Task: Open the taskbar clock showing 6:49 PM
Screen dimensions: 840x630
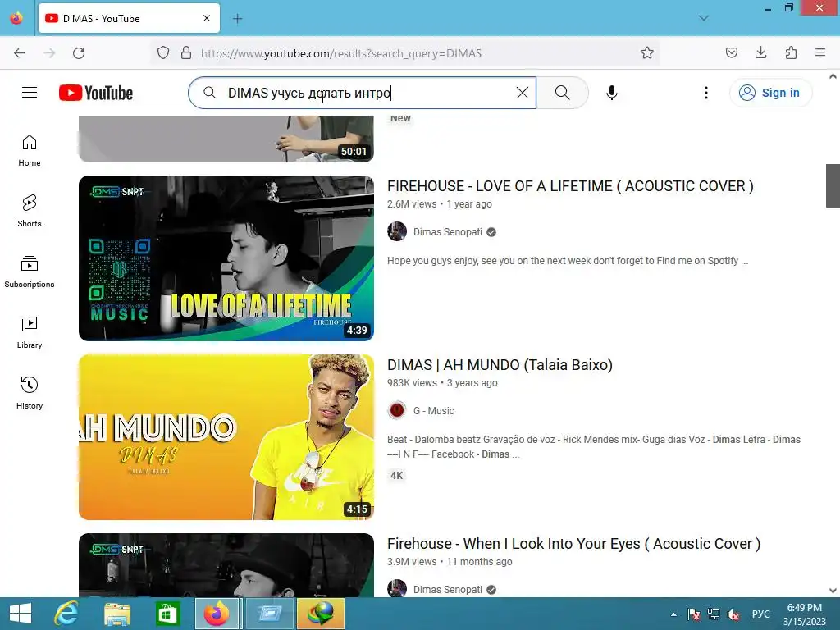Action: [x=804, y=614]
